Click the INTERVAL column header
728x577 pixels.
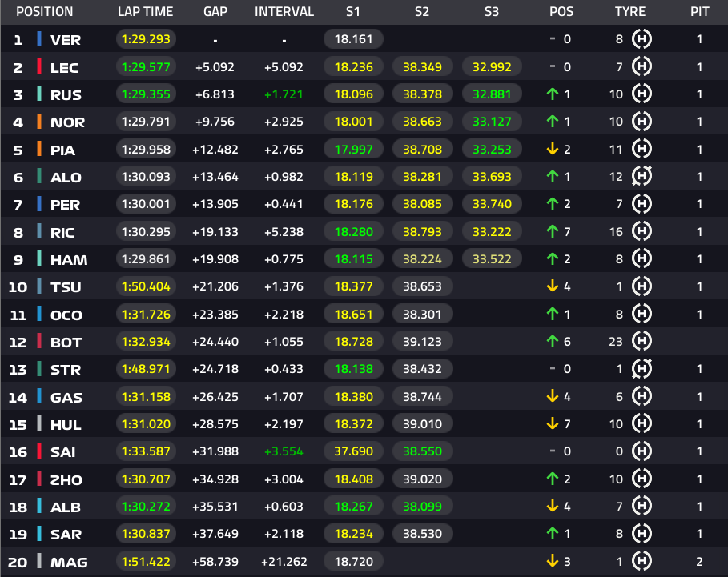click(x=284, y=11)
